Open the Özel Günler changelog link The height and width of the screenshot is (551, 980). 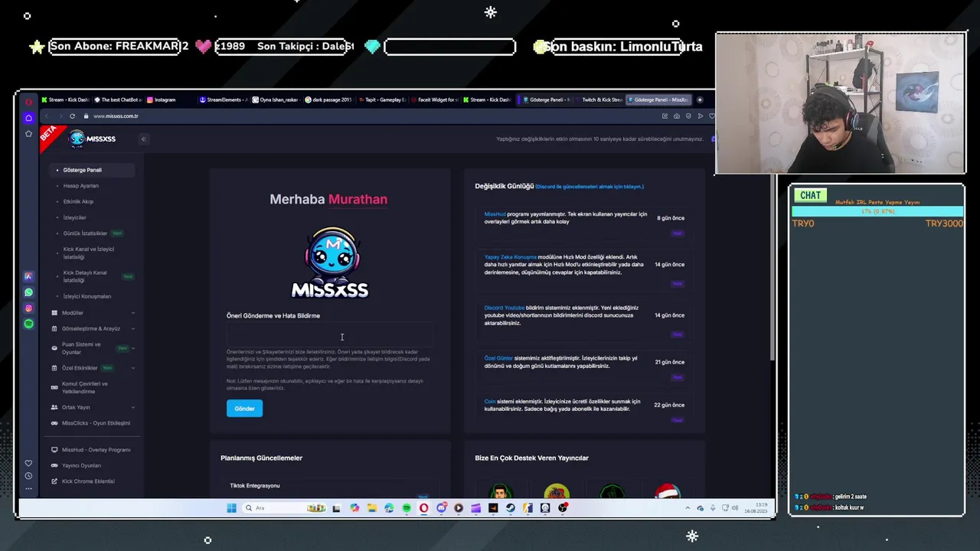[498, 358]
